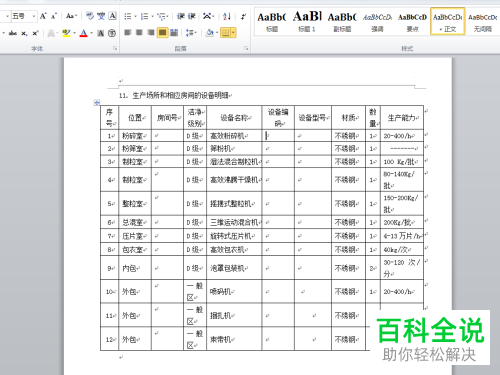Set Center paragraph alignment
Image resolution: width=500 pixels, height=375 pixels.
[x=139, y=33]
